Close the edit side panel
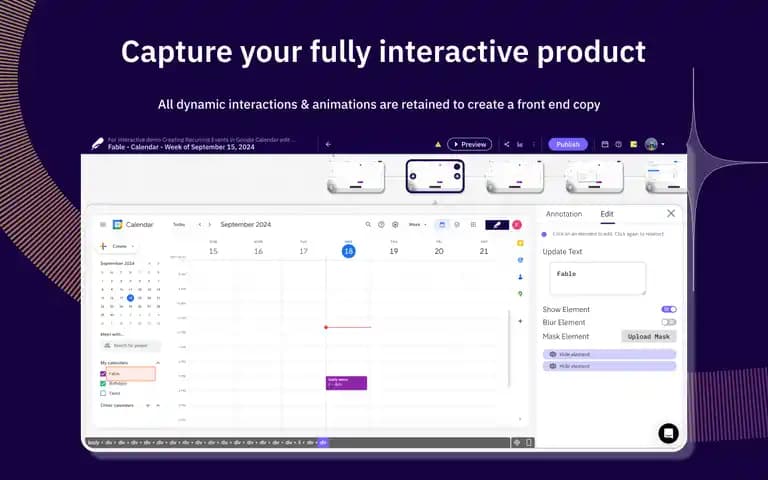This screenshot has height=480, width=768. point(671,213)
